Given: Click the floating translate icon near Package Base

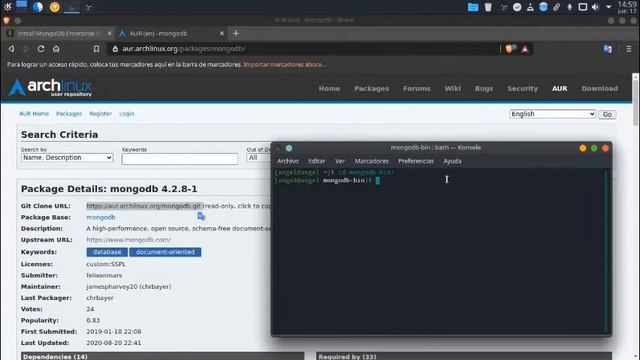Looking at the screenshot, I should pos(201,216).
